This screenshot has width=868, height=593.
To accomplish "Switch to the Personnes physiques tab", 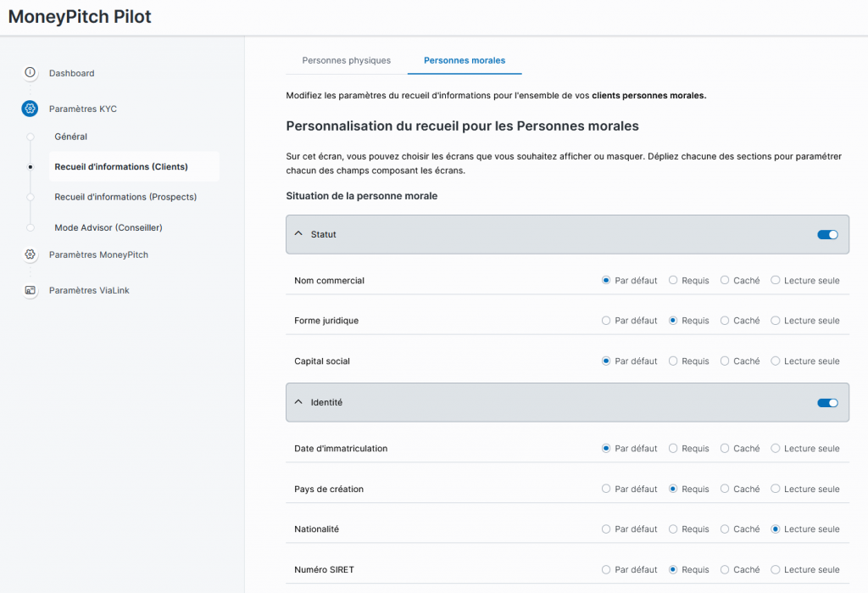I will 346,60.
